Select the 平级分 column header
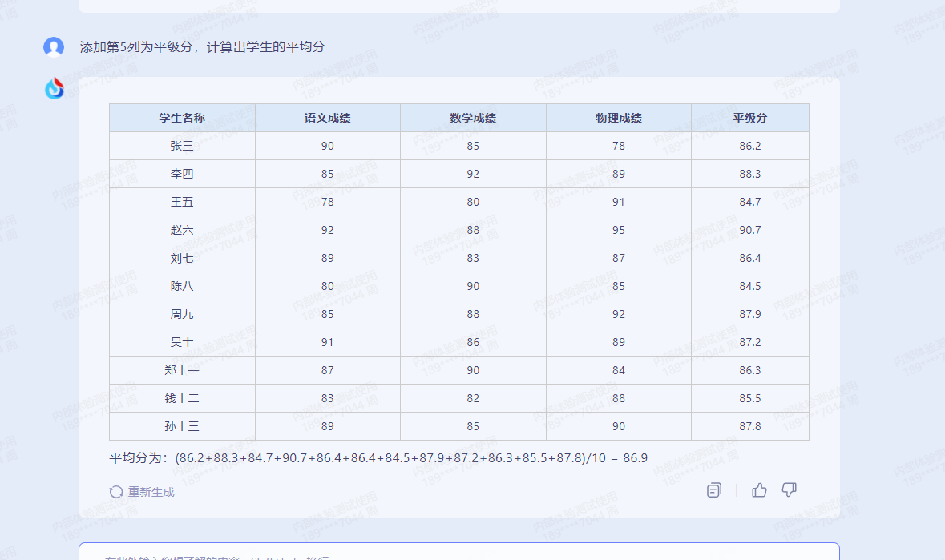 click(x=749, y=118)
